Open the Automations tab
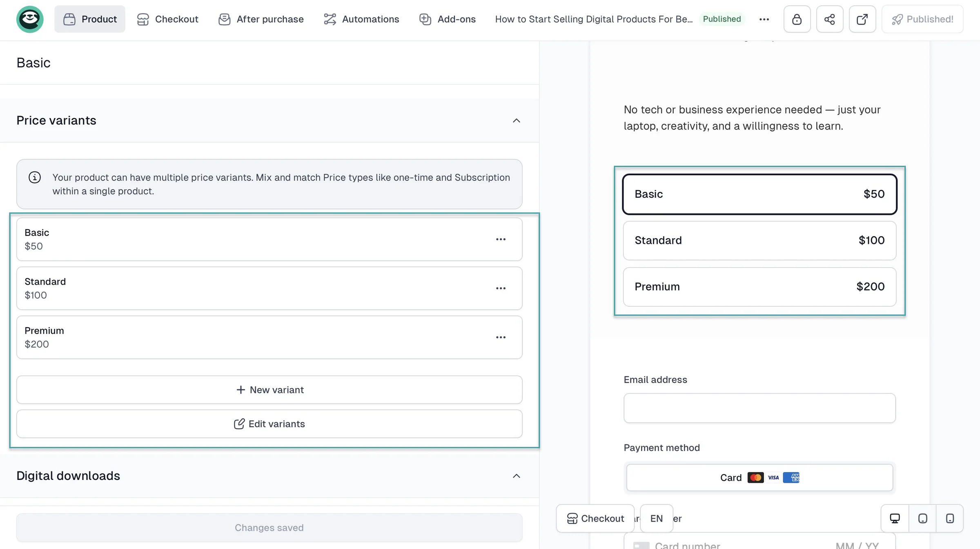Image resolution: width=980 pixels, height=549 pixels. (x=361, y=19)
